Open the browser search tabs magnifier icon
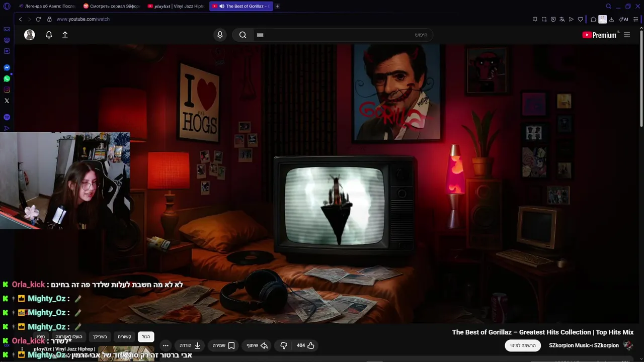644x362 pixels. click(608, 6)
